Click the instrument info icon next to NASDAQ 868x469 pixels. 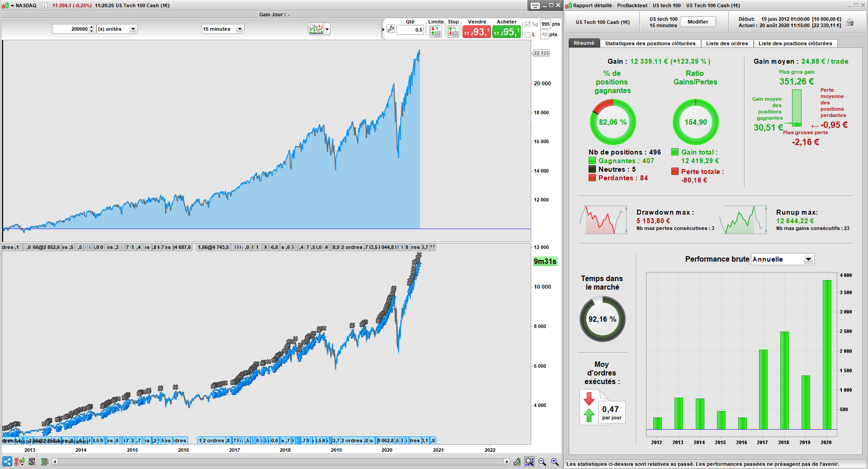point(44,5)
